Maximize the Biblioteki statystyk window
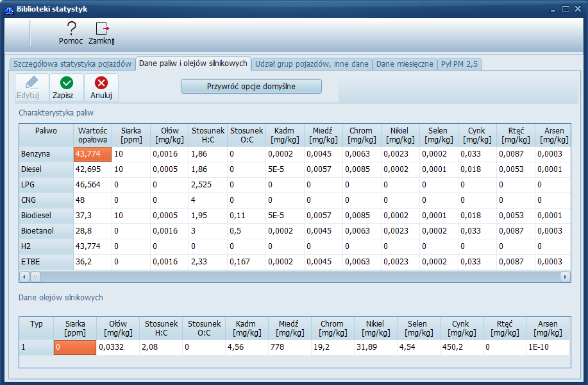This screenshot has height=385, width=588. (566, 9)
